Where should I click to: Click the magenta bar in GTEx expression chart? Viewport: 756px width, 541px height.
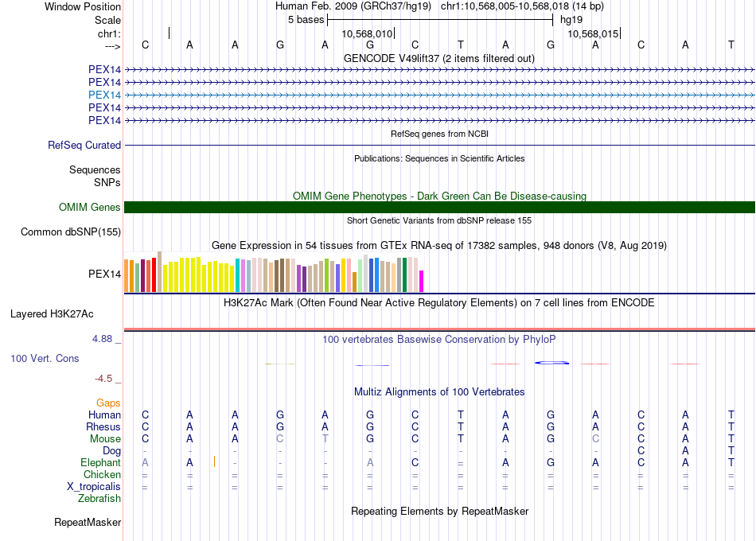[422, 281]
